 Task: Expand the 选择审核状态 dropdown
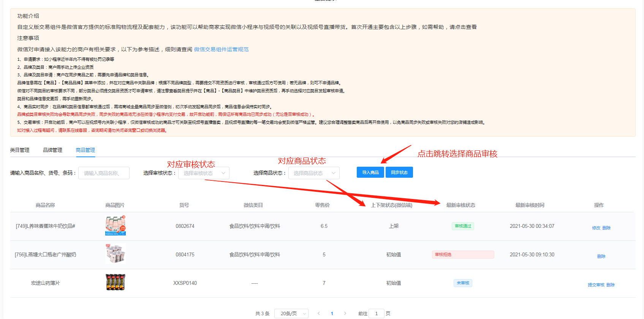click(x=204, y=173)
